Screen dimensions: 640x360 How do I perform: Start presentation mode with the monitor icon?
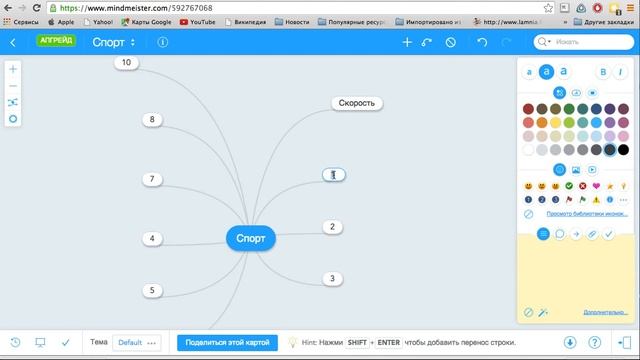(40, 342)
